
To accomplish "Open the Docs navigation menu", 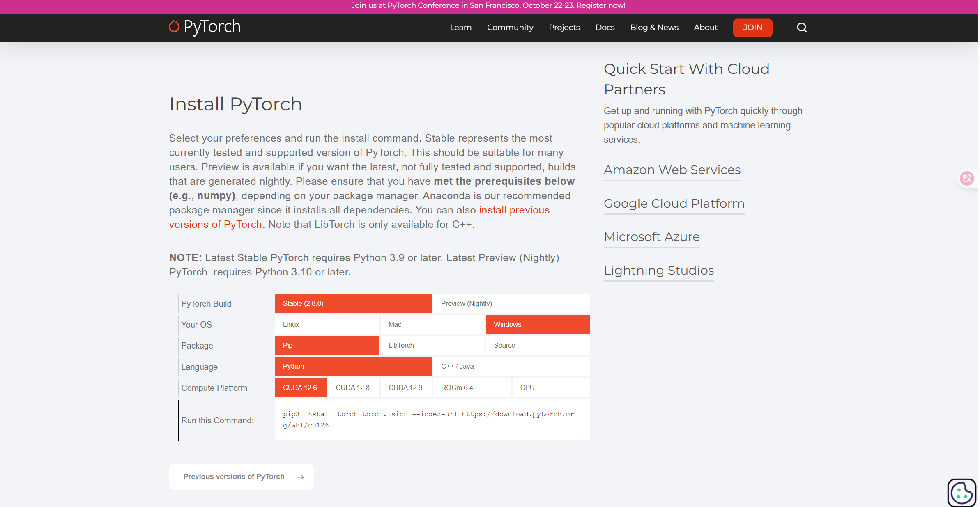I will point(605,28).
